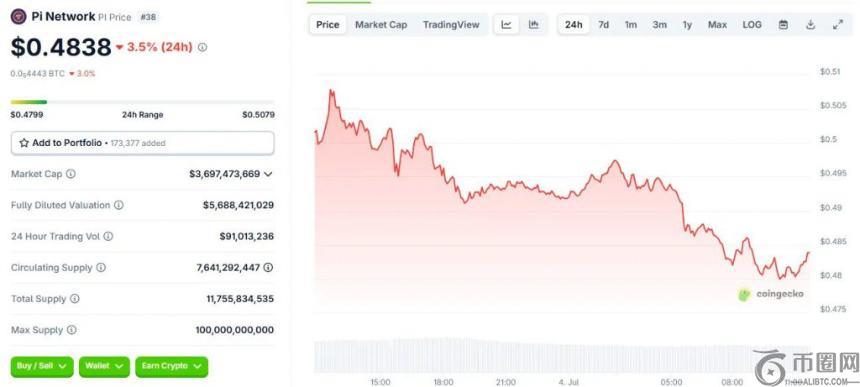Expand the Market Cap value chevron
Image resolution: width=860 pixels, height=387 pixels.
click(268, 174)
